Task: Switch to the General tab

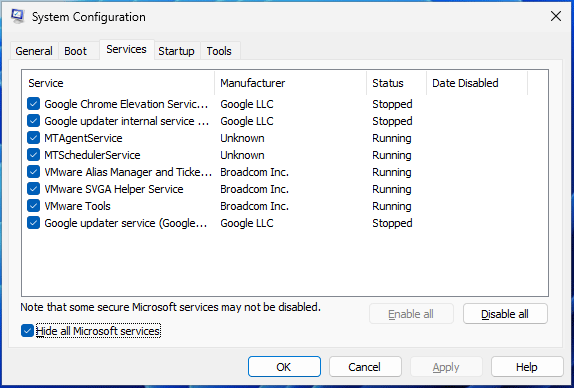Action: (x=34, y=51)
